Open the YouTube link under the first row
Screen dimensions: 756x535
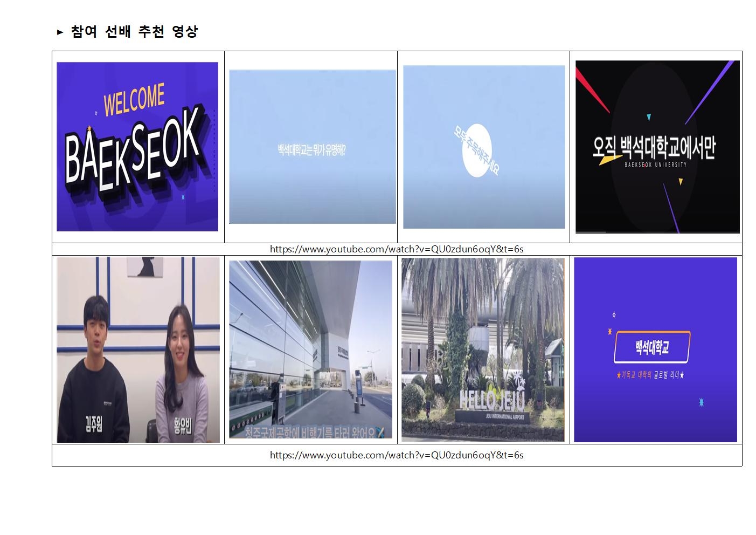pyautogui.click(x=397, y=249)
